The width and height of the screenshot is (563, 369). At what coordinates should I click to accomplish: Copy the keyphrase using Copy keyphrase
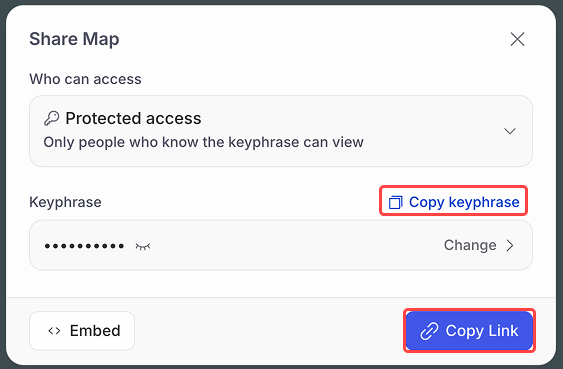[453, 201]
